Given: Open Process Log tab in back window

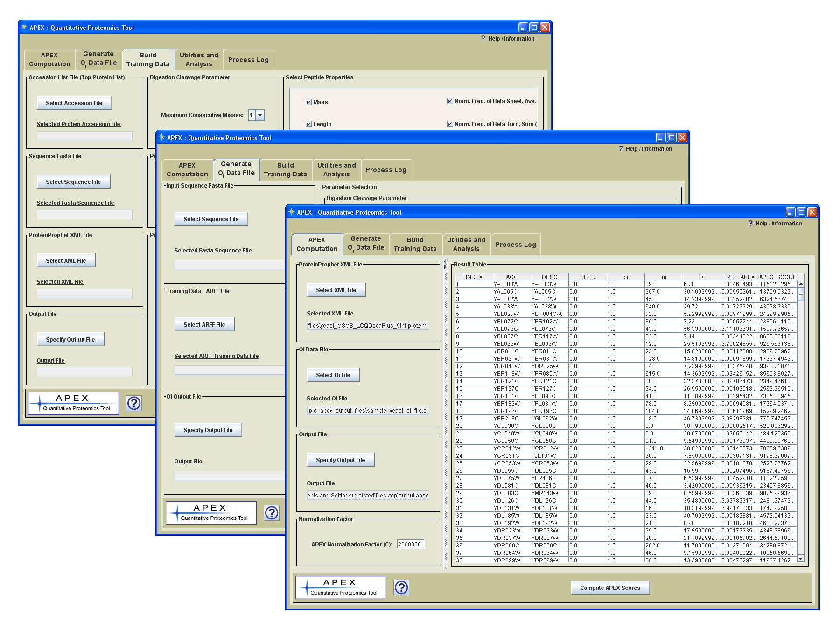Looking at the screenshot, I should coord(248,60).
